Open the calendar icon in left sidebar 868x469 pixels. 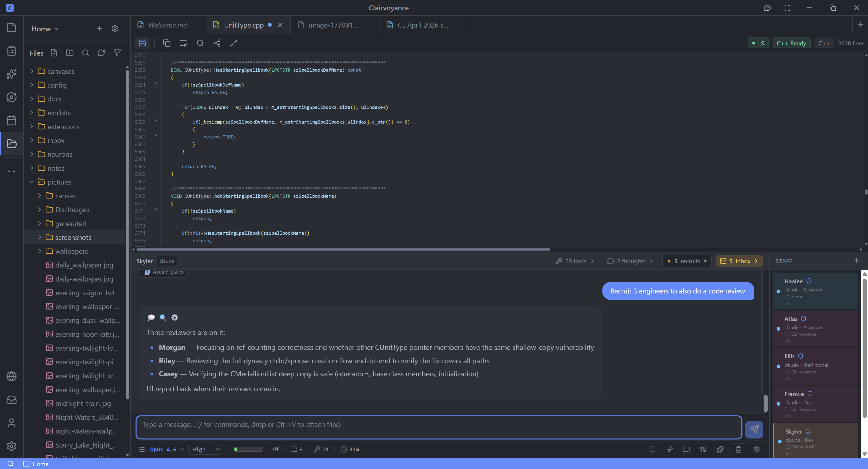(12, 120)
